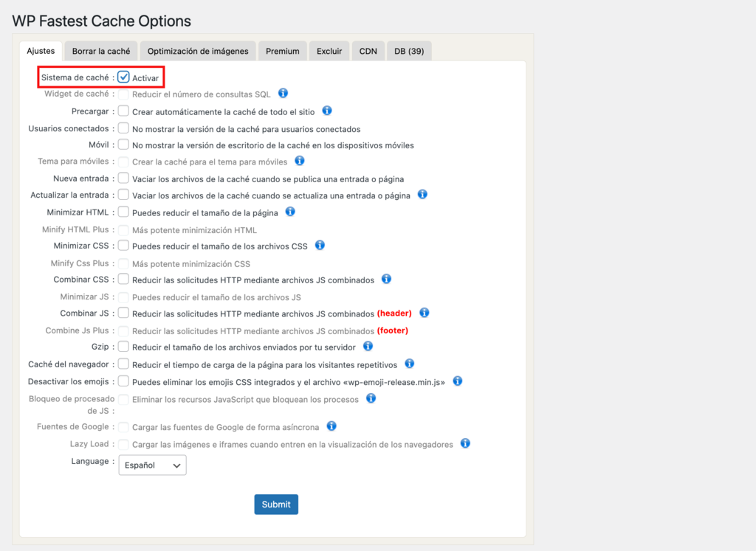Tick the Minimizar CSS checkbox
This screenshot has width=756, height=551.
123,246
